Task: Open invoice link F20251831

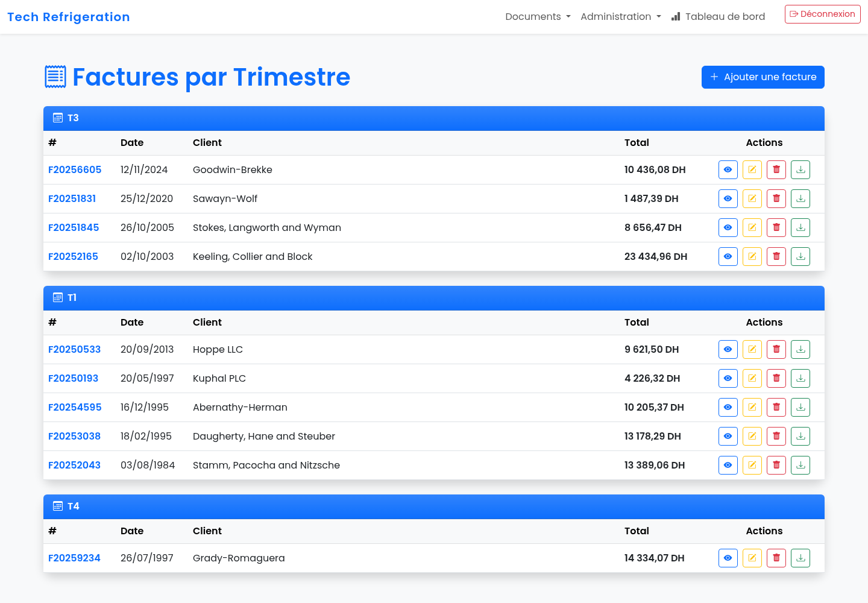Action: click(72, 199)
